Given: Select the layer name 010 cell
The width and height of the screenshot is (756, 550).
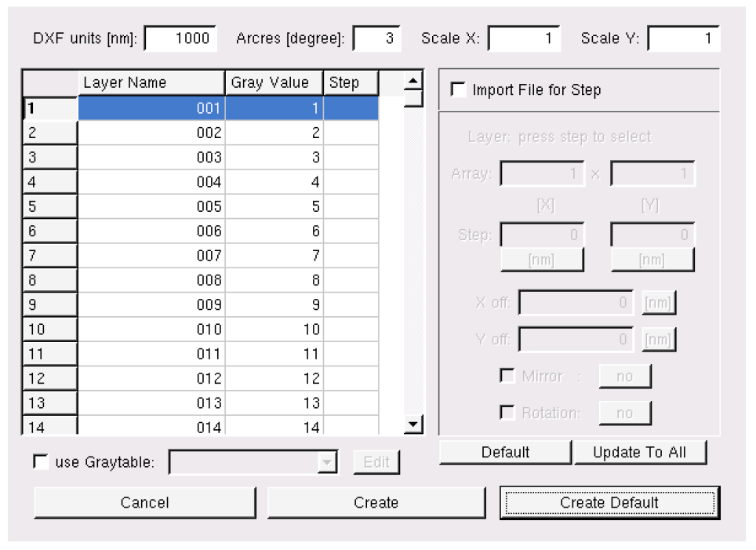Looking at the screenshot, I should coord(151,330).
